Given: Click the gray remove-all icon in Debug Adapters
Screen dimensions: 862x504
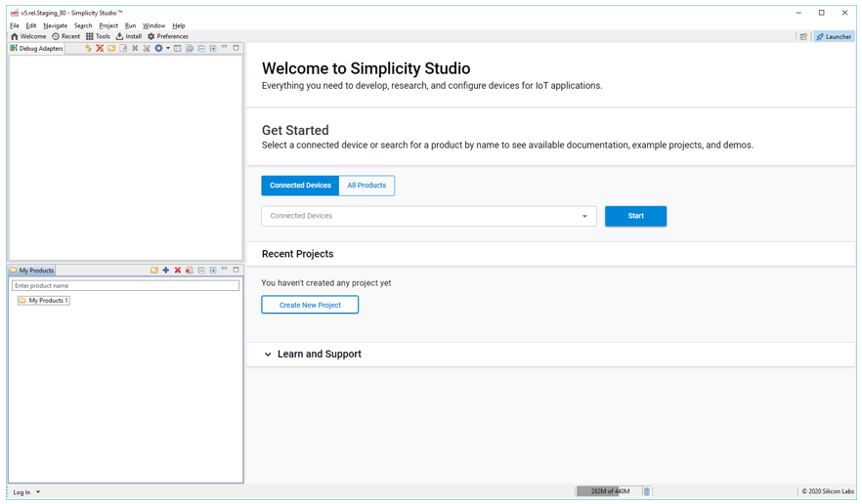Looking at the screenshot, I should (x=147, y=49).
